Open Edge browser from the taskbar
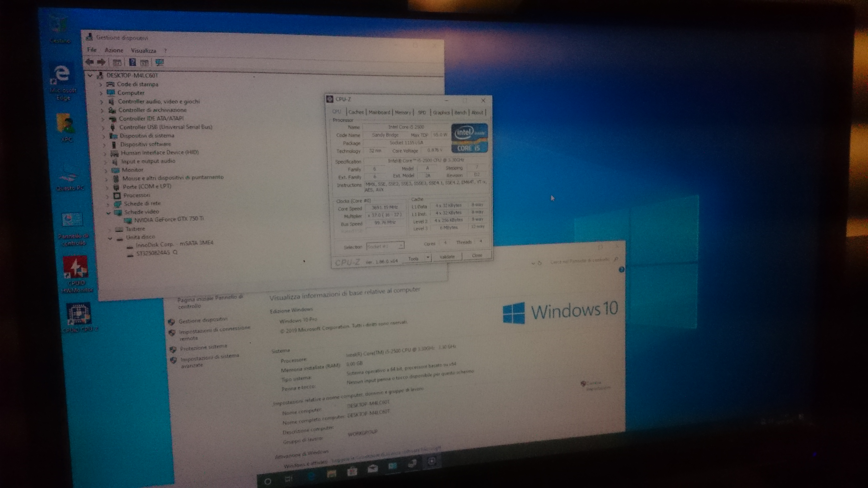The image size is (868, 488). point(311,476)
